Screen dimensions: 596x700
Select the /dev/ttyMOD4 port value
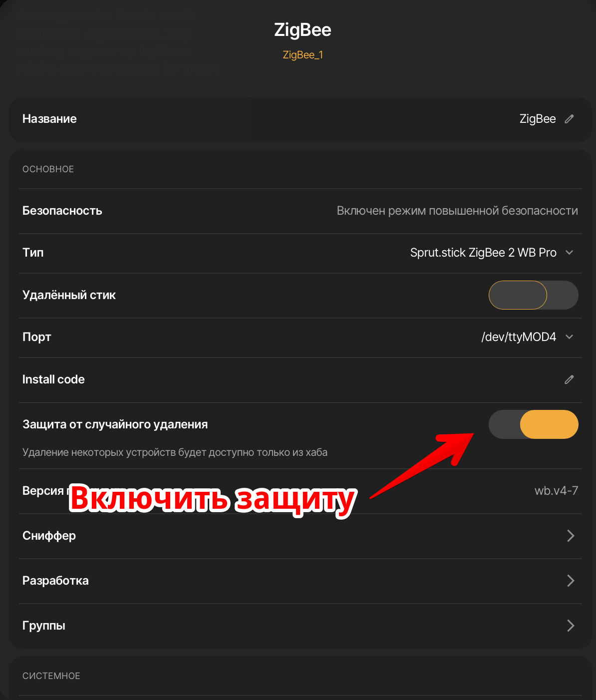point(519,337)
